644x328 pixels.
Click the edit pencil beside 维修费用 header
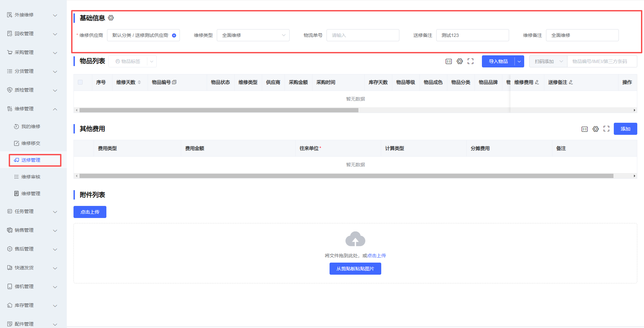(x=537, y=83)
